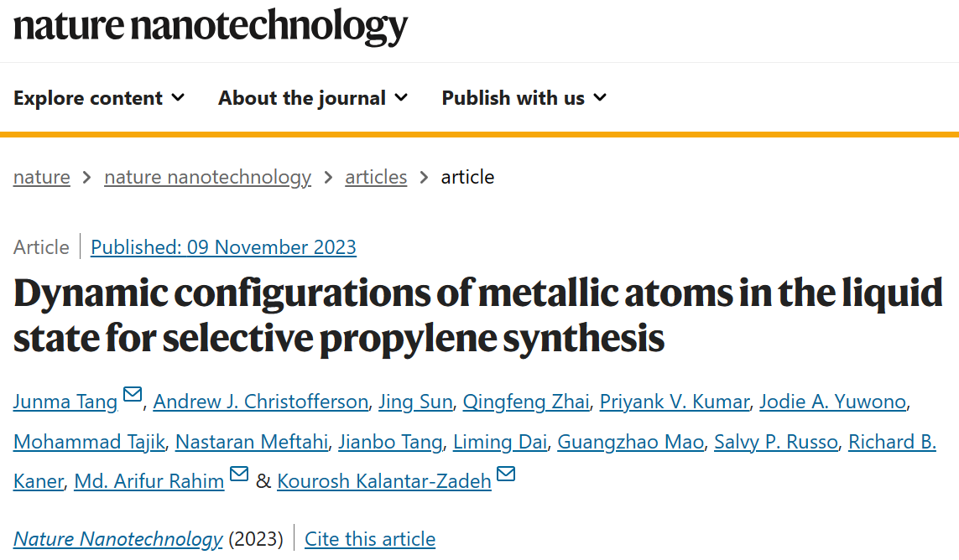Image resolution: width=959 pixels, height=560 pixels.
Task: Click envelope icon next to Junma Tang
Action: coord(133,395)
